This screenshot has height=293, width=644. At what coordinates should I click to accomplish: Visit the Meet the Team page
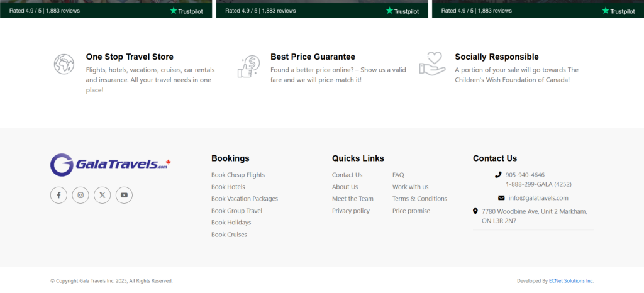pyautogui.click(x=352, y=199)
